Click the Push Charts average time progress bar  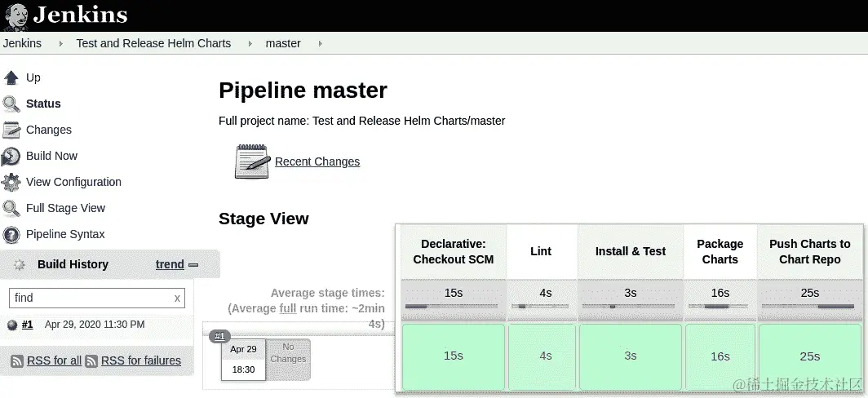click(x=808, y=306)
